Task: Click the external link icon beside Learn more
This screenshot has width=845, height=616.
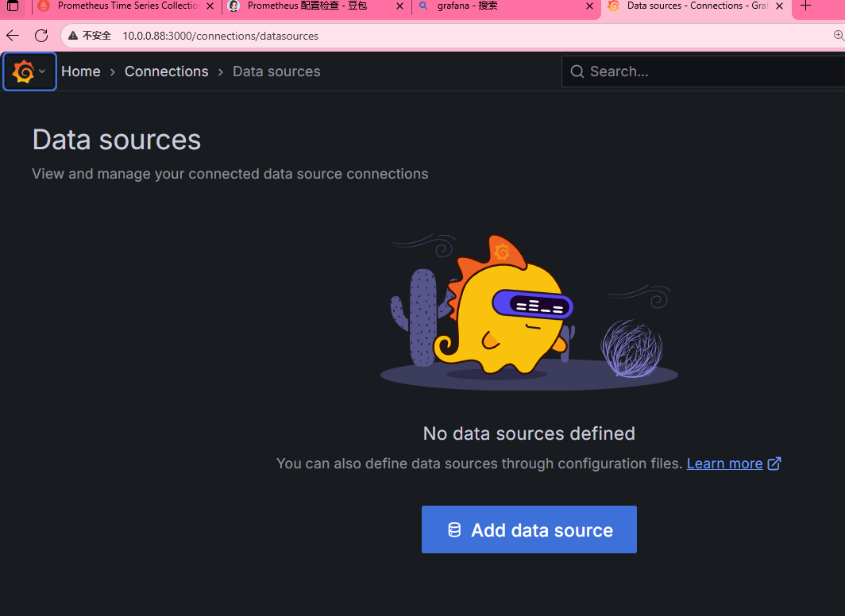Action: 774,464
